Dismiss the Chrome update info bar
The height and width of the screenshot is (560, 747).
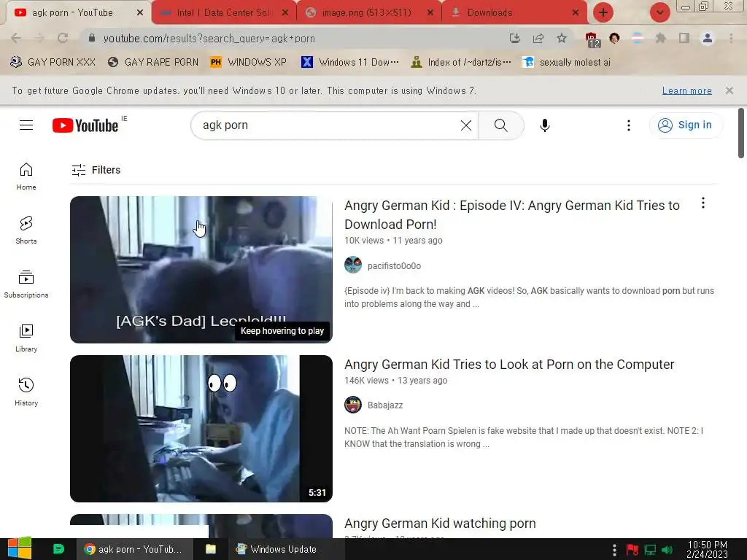729,90
